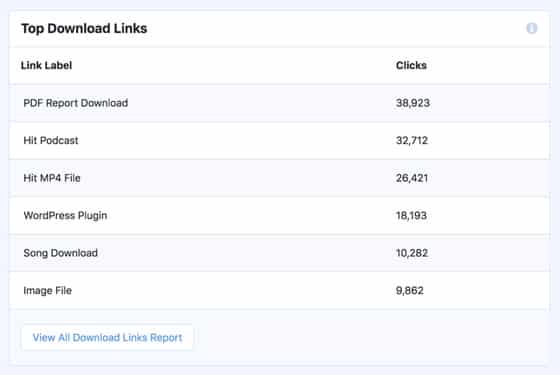Click the 10,282 clicks value
This screenshot has height=375, width=560.
[x=412, y=253]
